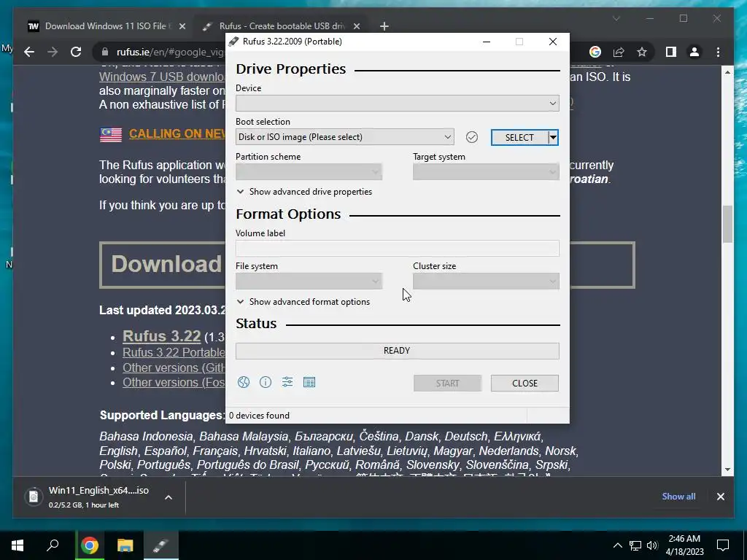Open options menu for Win11 ISO download
747x560 pixels.
169,497
